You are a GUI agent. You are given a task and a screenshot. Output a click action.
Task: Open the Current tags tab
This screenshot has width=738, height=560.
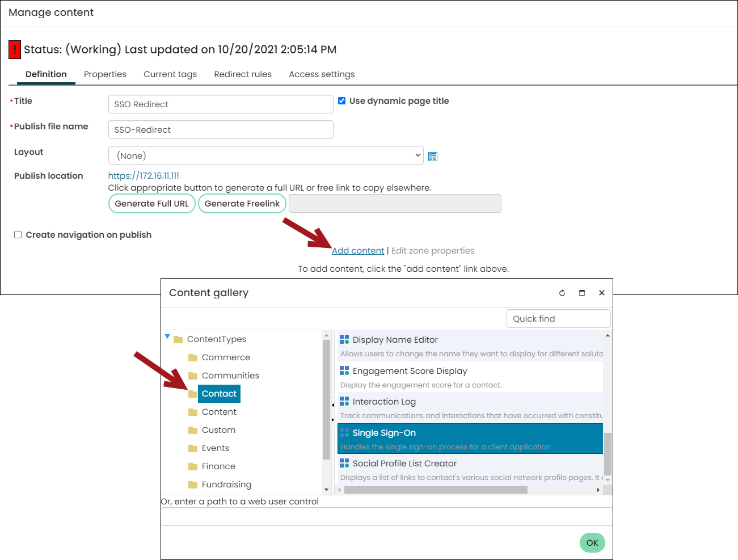click(x=170, y=74)
